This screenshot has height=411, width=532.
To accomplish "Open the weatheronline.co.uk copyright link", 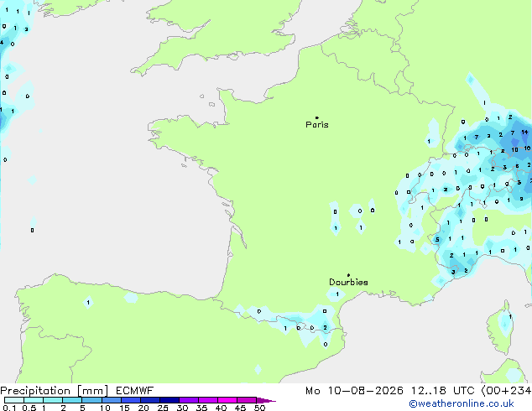I will point(462,403).
